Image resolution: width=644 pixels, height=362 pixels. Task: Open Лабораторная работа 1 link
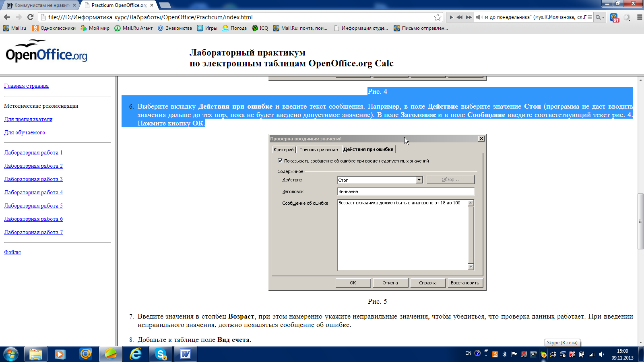(x=33, y=152)
